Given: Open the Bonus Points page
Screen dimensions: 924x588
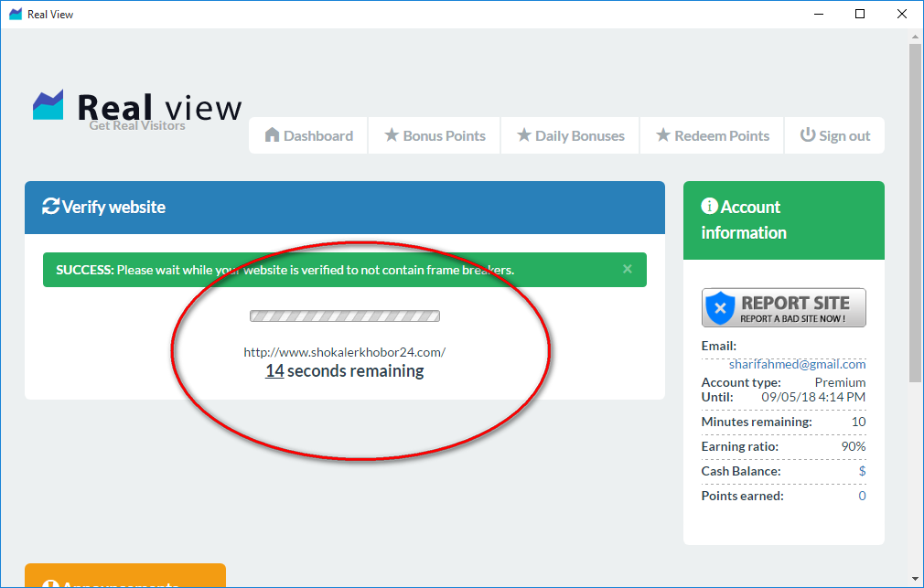Looking at the screenshot, I should 435,135.
